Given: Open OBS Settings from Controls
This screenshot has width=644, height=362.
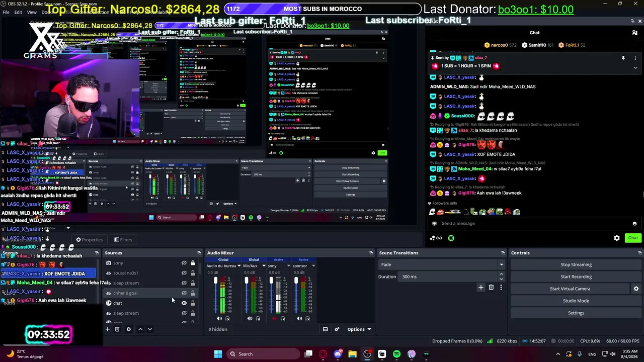Looking at the screenshot, I should (x=576, y=313).
